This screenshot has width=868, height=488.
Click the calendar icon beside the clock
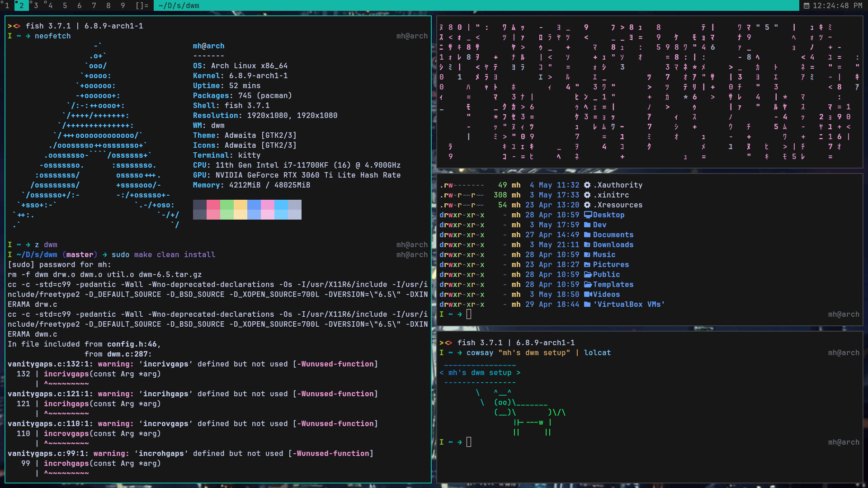pos(807,5)
